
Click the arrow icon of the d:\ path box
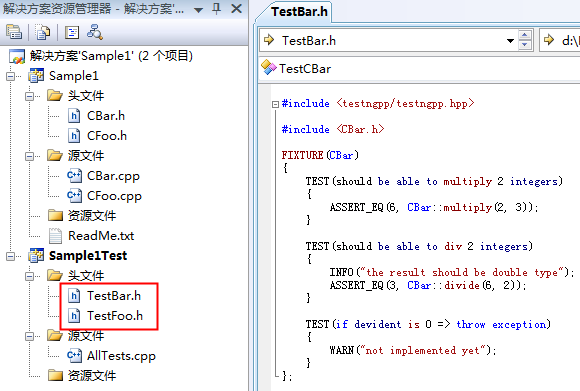pyautogui.click(x=549, y=40)
